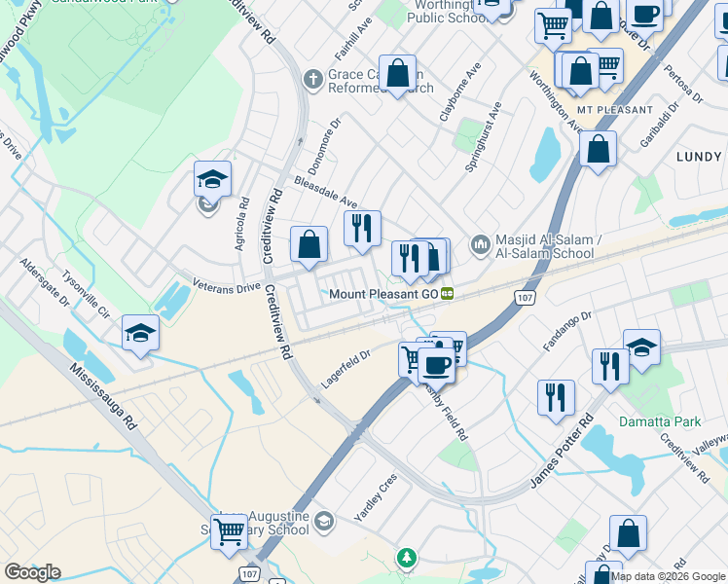Open the grocery cart marker on Mississauga Rd
Viewport: 728px width, 584px height.
(x=229, y=535)
